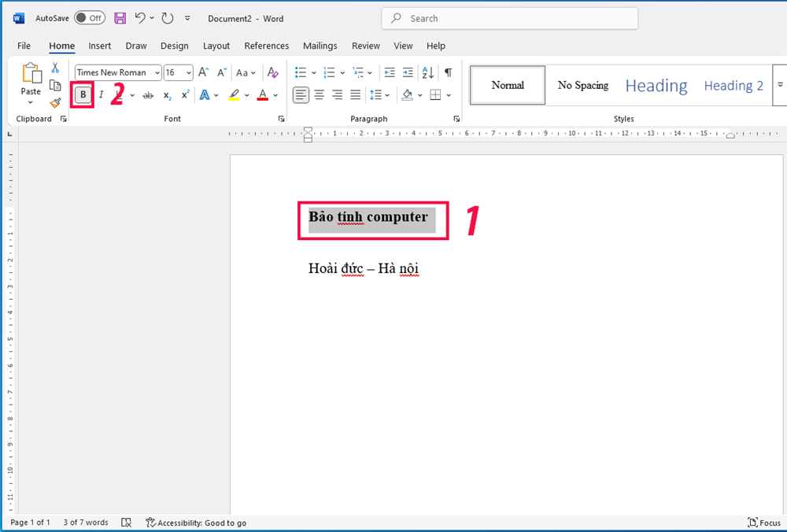Apply red font color

click(263, 95)
